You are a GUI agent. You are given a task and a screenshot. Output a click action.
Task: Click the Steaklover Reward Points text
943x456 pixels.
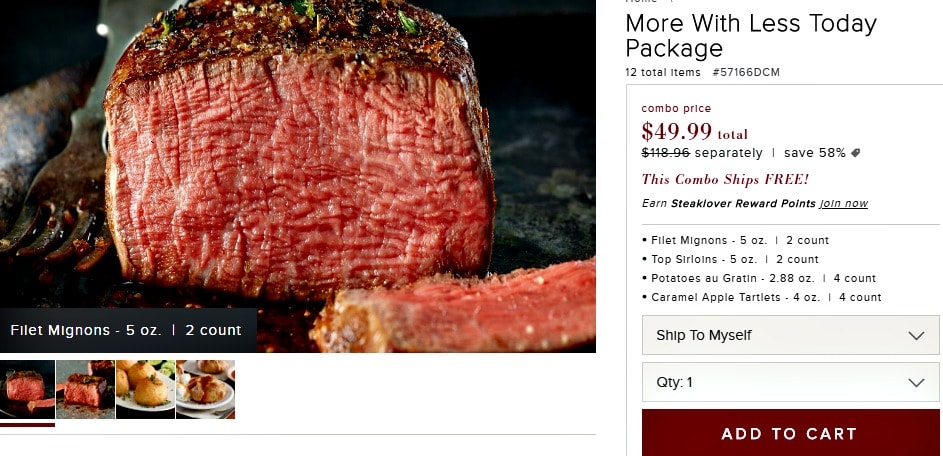[x=743, y=203]
